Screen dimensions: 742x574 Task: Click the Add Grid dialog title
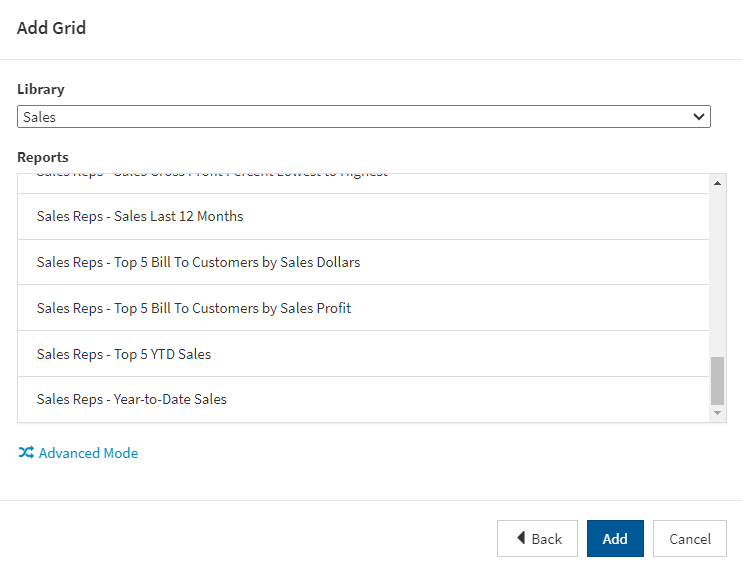click(52, 28)
